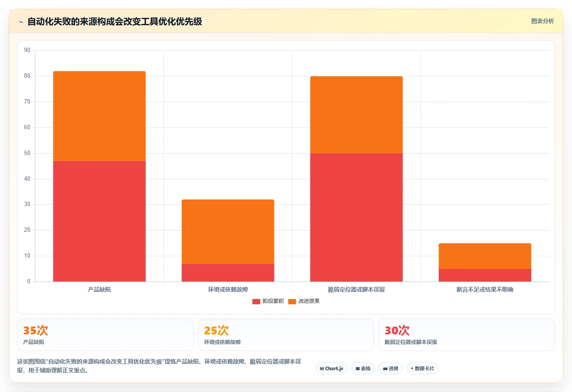The height and width of the screenshot is (392, 572).
Task: Click the chart description paragraph starting 这张图围绕
Action: click(x=159, y=366)
